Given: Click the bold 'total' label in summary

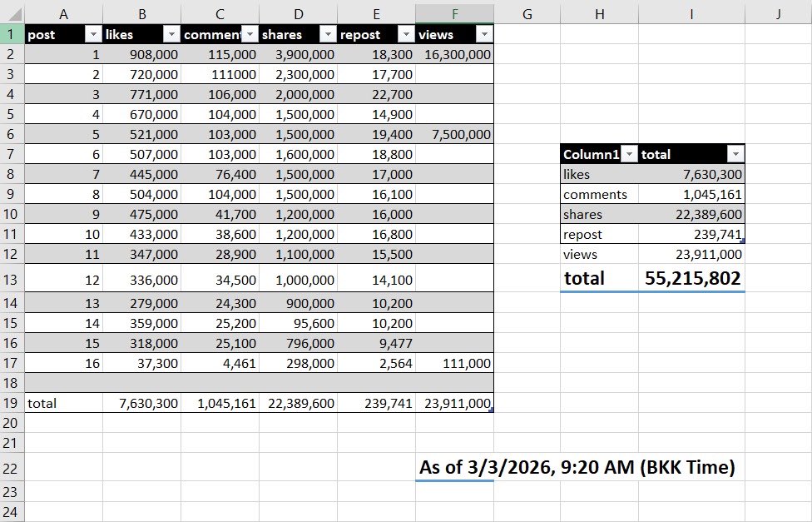Looking at the screenshot, I should (x=599, y=278).
